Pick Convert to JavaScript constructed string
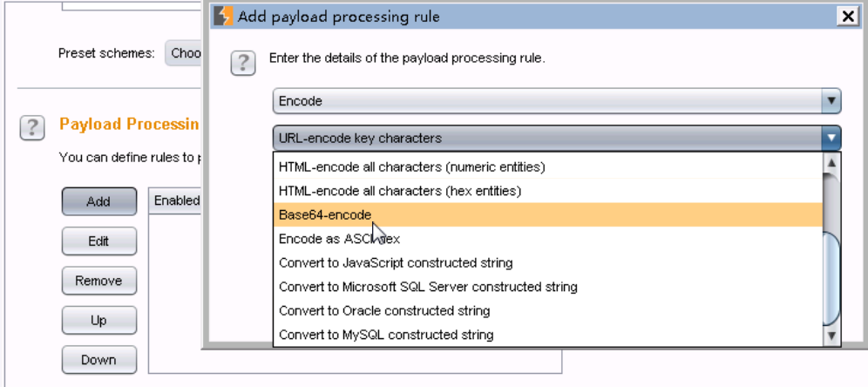This screenshot has width=868, height=387. tap(396, 262)
